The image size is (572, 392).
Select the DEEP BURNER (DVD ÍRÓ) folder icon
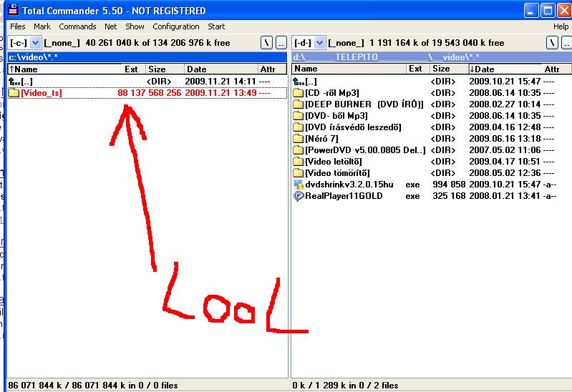click(299, 104)
